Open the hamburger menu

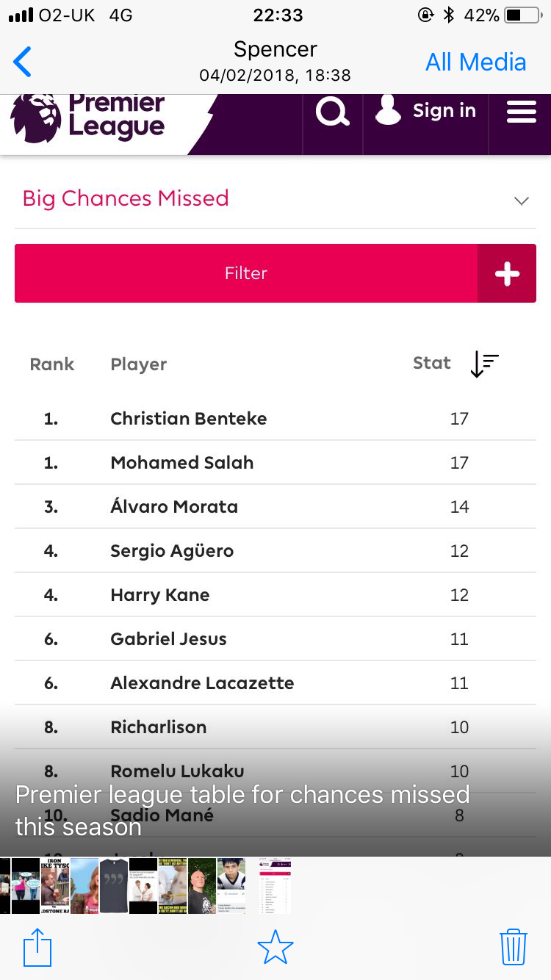[x=521, y=112]
